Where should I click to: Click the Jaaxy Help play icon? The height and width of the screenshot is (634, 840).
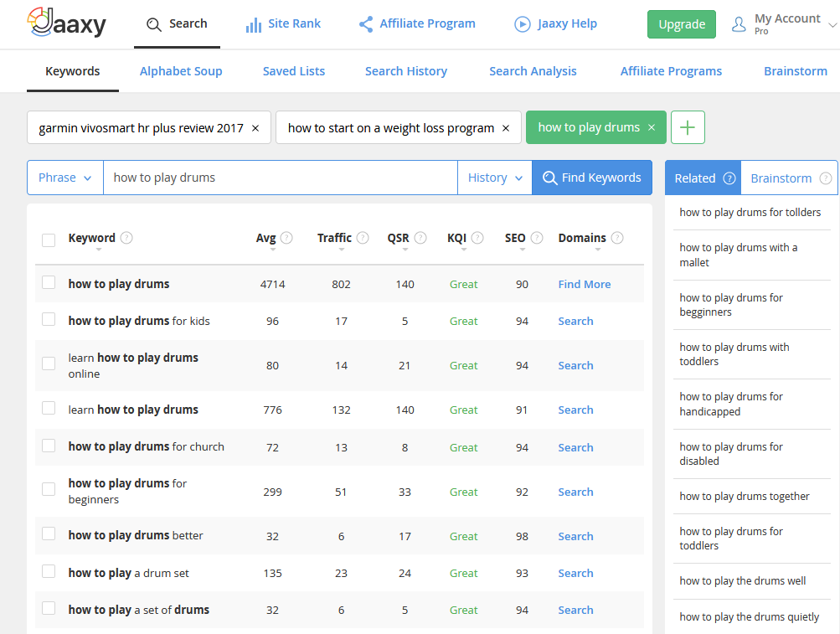(x=523, y=24)
